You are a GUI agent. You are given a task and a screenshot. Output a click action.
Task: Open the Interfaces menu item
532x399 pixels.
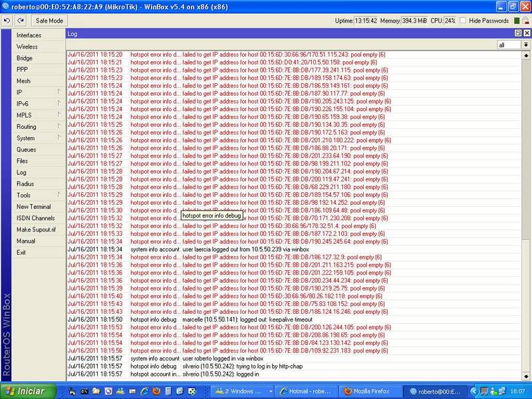click(x=38, y=35)
